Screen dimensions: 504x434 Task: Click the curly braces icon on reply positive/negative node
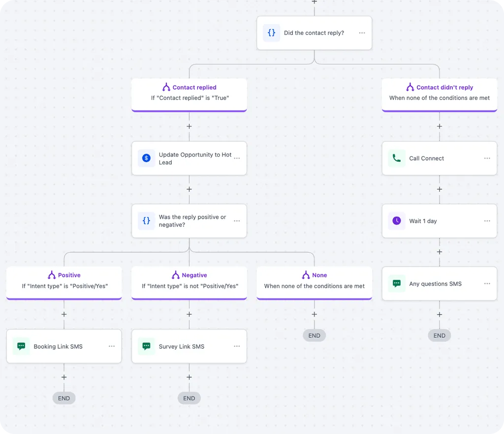point(146,221)
